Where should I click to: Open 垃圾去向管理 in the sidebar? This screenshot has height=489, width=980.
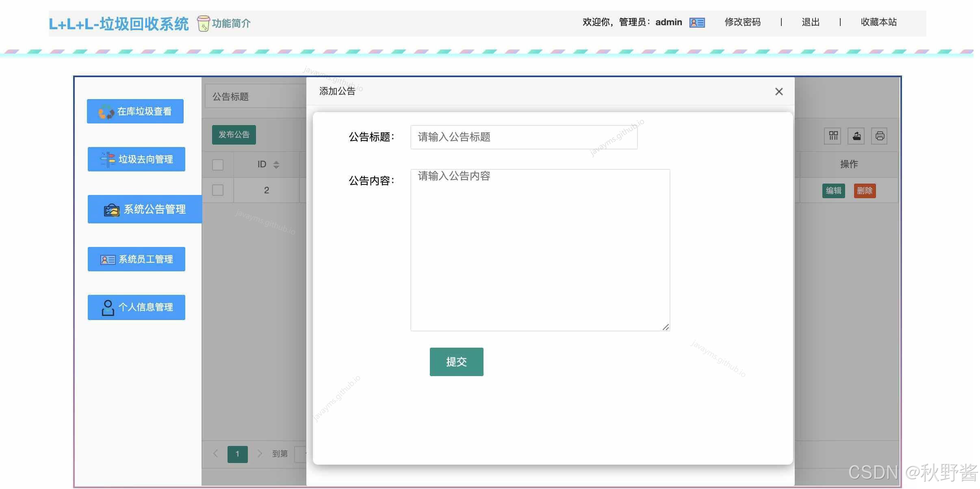tap(137, 159)
